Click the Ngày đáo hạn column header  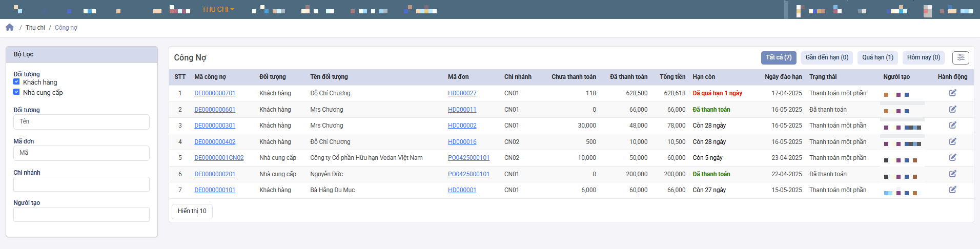783,77
